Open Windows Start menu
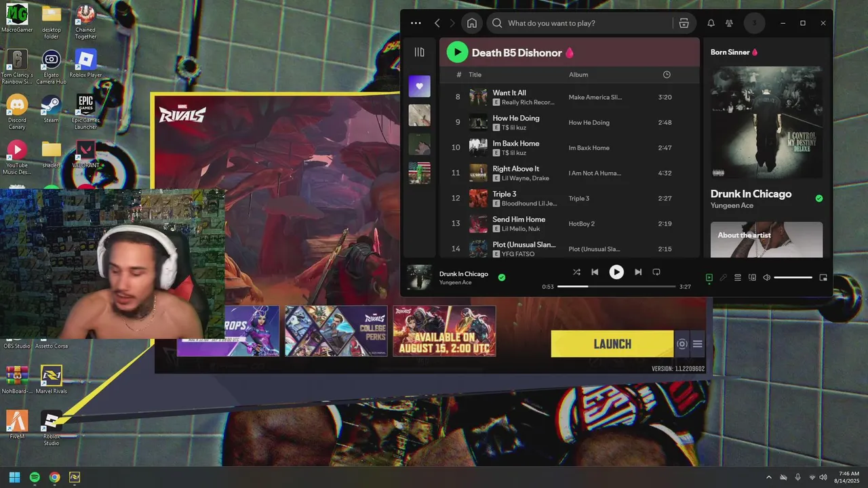 (x=14, y=477)
